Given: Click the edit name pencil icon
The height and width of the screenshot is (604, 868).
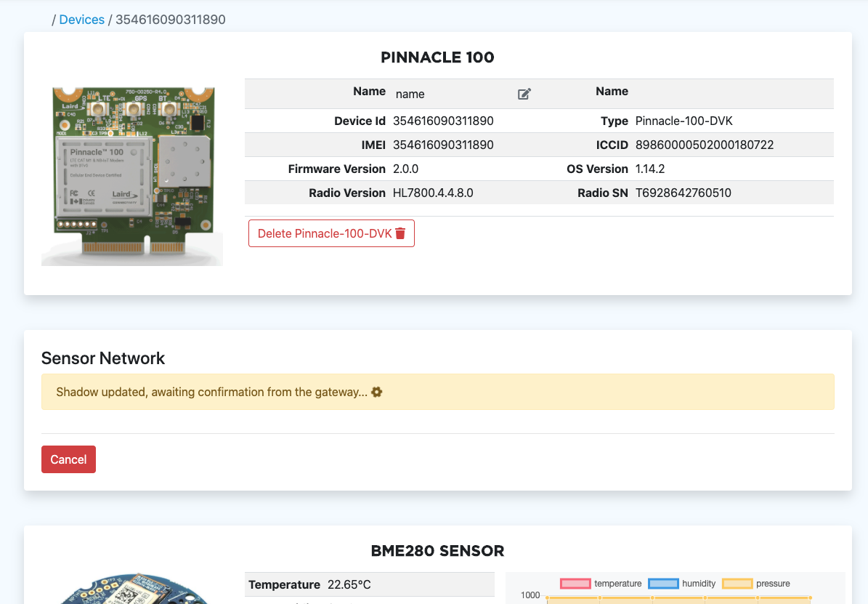Looking at the screenshot, I should point(524,94).
